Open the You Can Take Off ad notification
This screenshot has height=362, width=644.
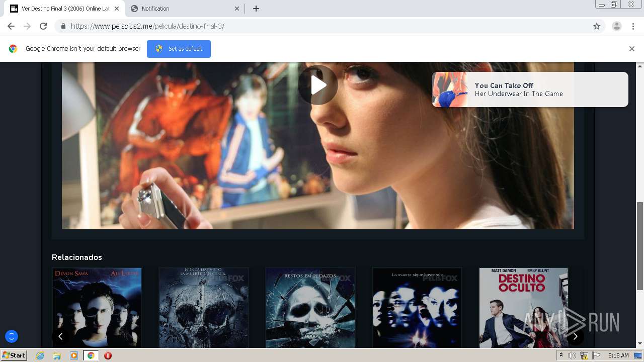coord(530,89)
